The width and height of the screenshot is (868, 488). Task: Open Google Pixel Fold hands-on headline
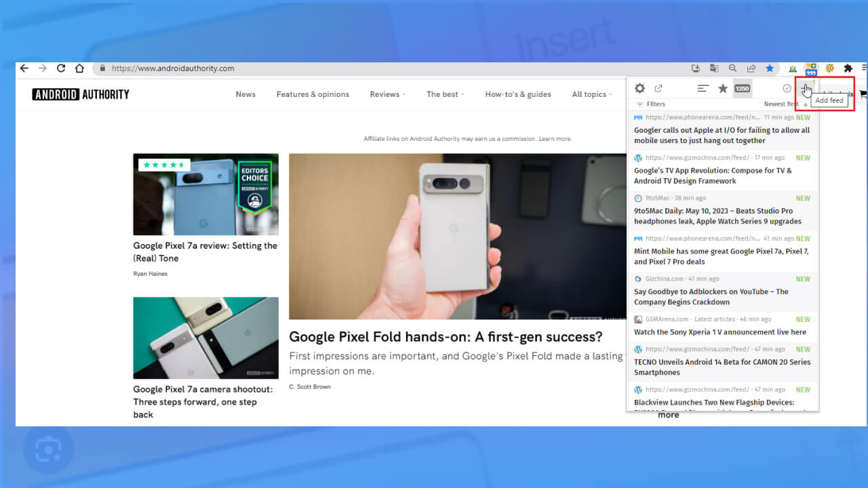click(x=446, y=337)
